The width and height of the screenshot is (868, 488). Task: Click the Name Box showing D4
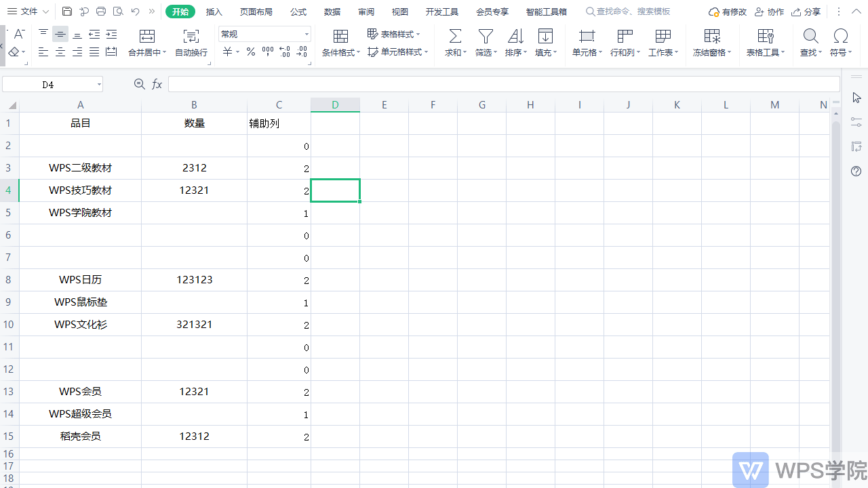[x=52, y=84]
